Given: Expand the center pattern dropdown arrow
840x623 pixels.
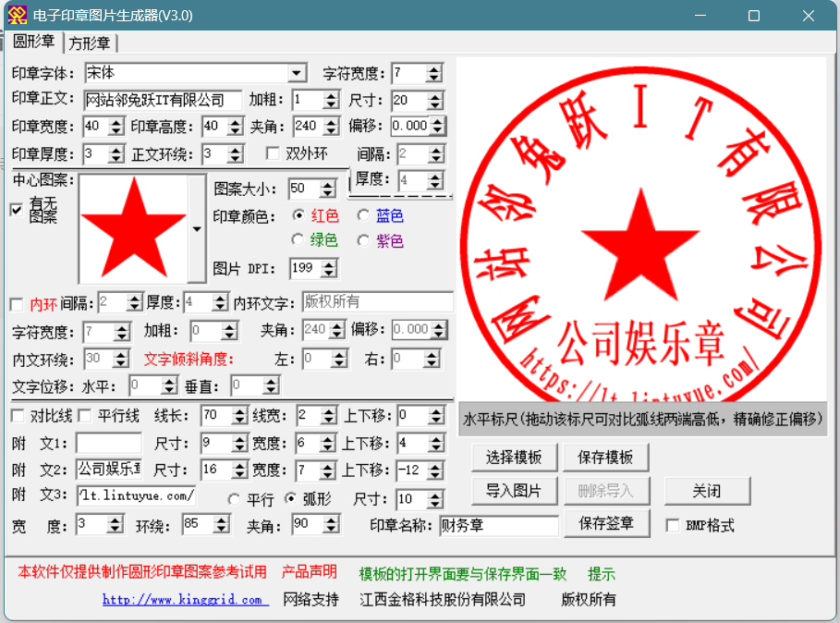Looking at the screenshot, I should tap(196, 228).
